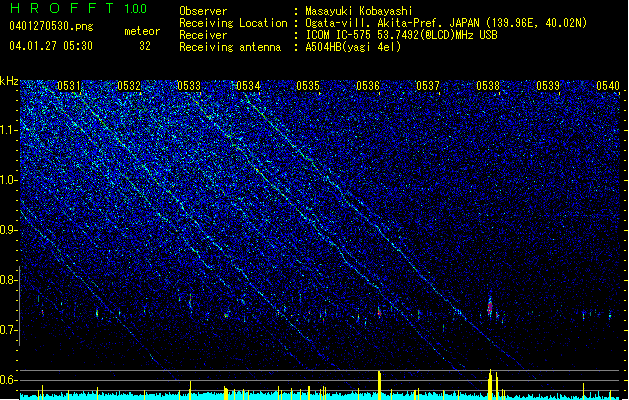The image size is (629, 400).
Task: Click the 0540 time marker
Action: pos(608,86)
